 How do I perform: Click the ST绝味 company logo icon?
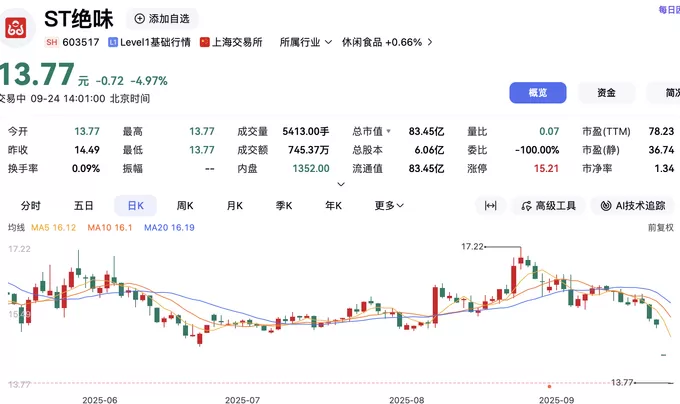(x=16, y=29)
